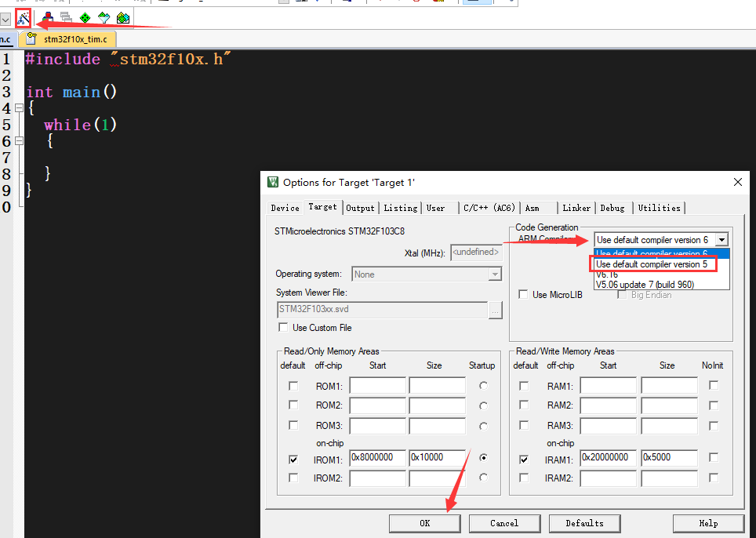Open the Debug tab
This screenshot has height=538, width=756.
pos(612,208)
